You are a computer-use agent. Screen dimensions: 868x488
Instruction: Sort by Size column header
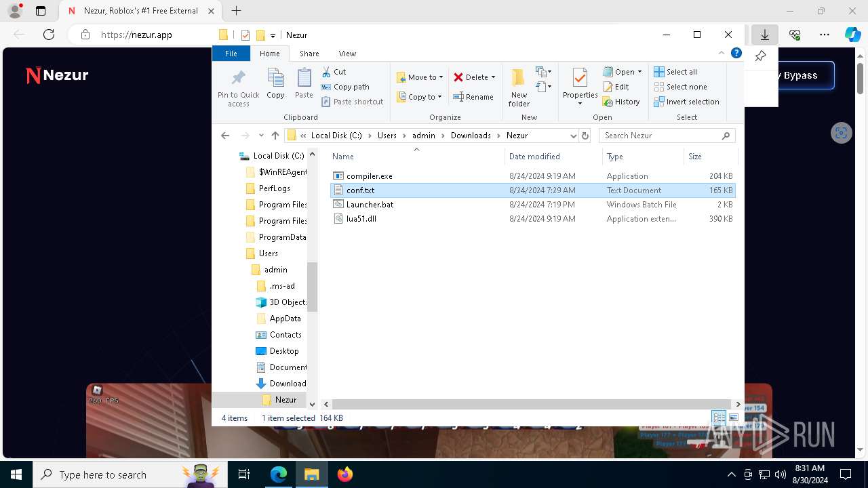pyautogui.click(x=710, y=157)
